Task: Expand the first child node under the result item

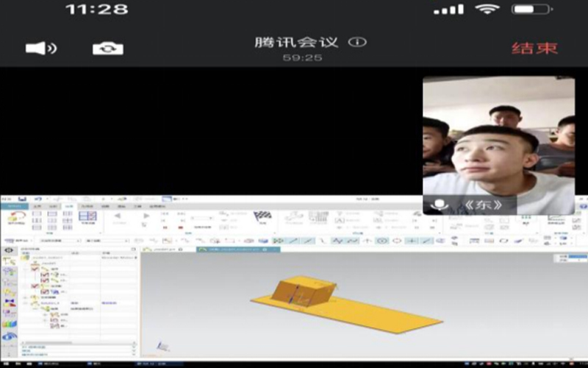Action: tap(46, 315)
